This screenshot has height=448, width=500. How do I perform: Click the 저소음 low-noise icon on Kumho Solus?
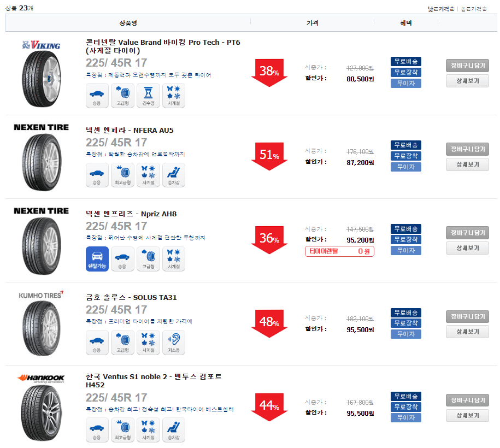(174, 343)
